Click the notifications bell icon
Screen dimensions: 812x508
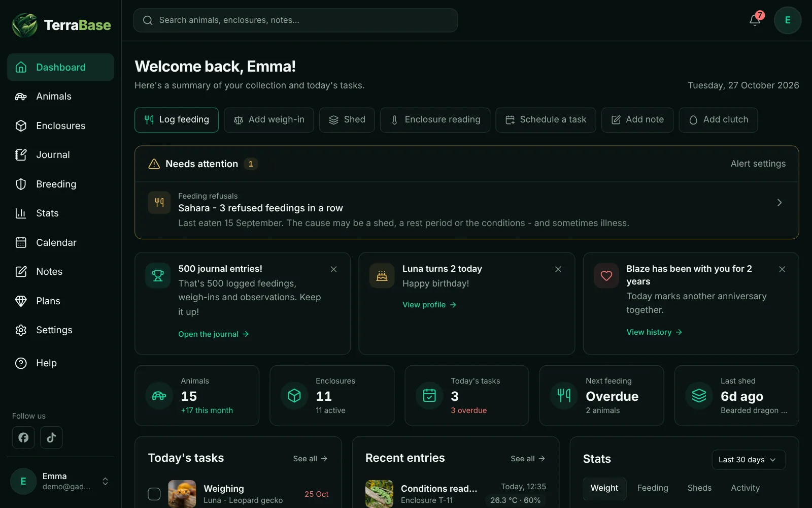point(755,20)
